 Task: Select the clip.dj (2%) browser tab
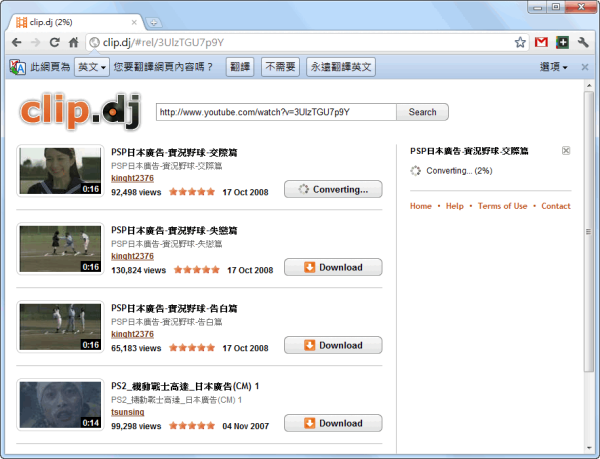click(75, 23)
